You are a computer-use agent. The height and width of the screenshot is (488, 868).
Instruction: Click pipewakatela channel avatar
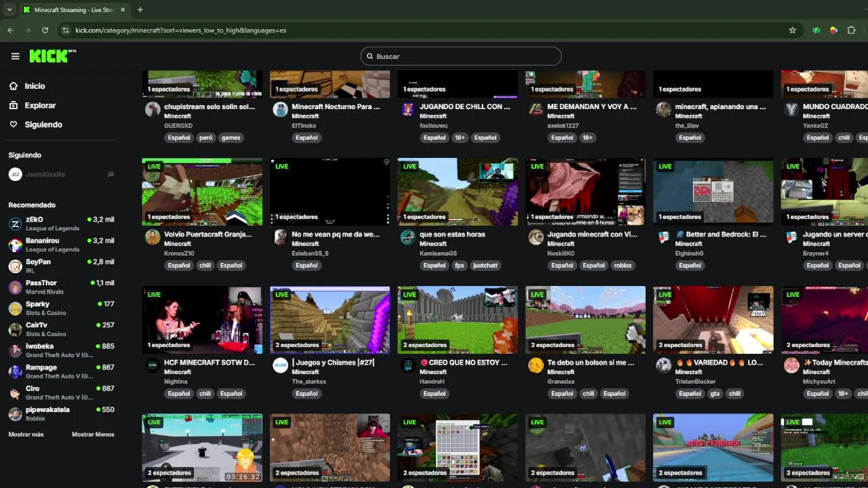point(15,413)
